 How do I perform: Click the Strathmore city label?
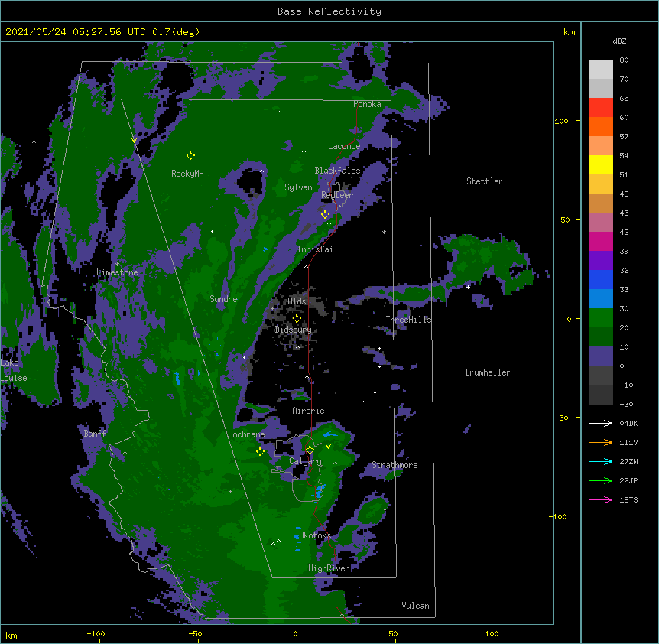coord(394,465)
